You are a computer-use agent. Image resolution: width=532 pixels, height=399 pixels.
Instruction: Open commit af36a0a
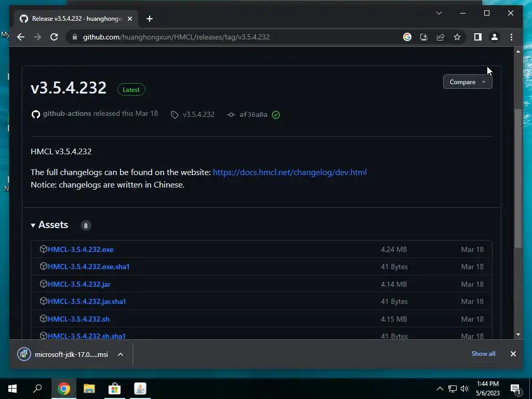pos(253,114)
